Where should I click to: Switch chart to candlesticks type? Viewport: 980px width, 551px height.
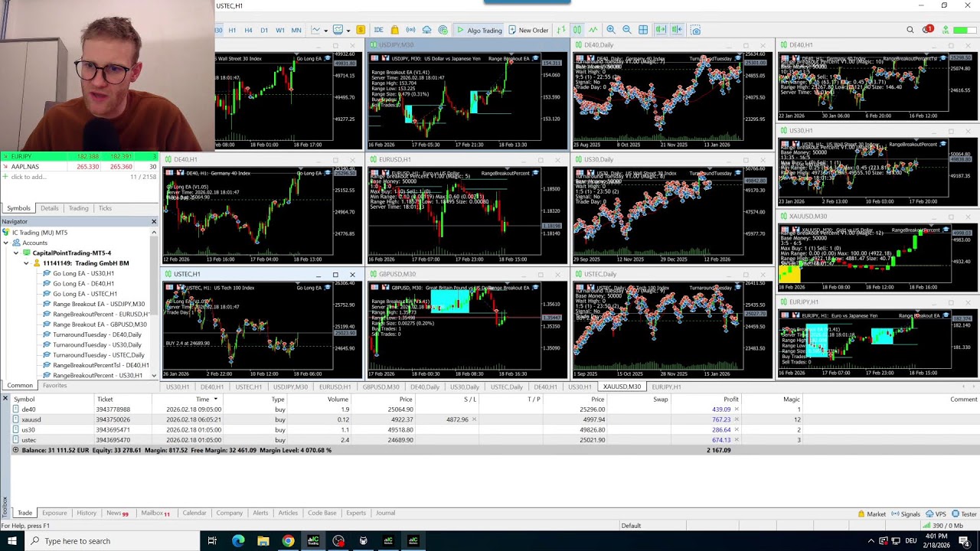pyautogui.click(x=577, y=30)
